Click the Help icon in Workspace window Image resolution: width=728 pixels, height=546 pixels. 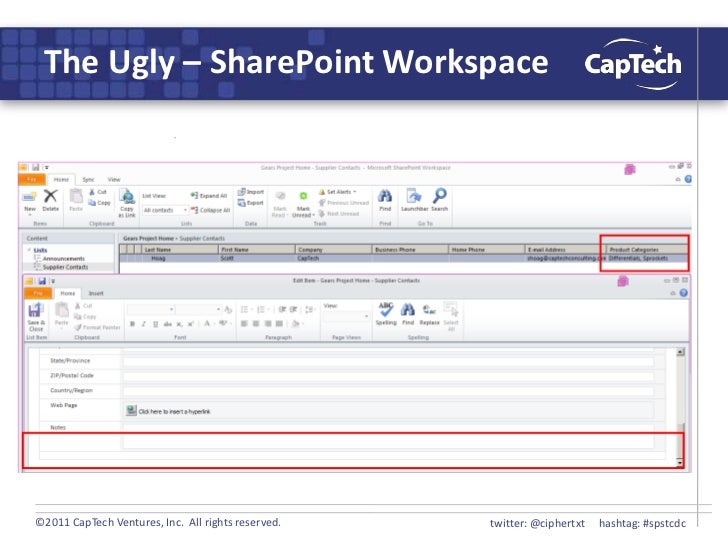click(688, 179)
